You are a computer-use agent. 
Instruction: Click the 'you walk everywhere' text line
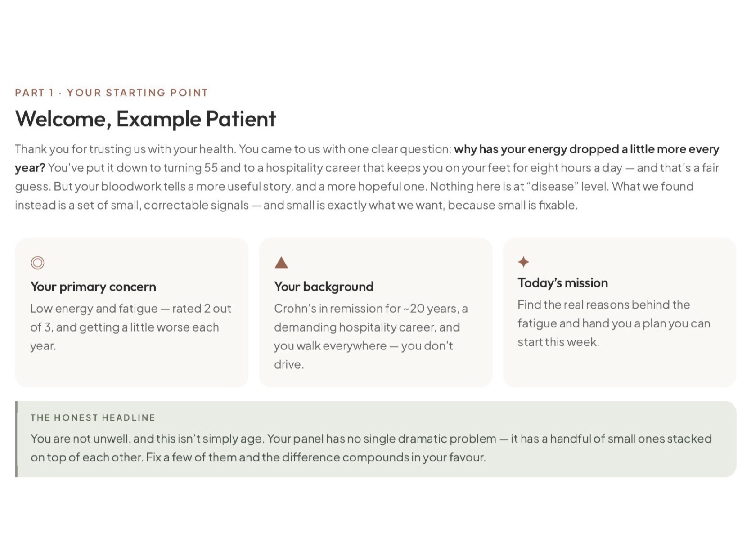pos(364,346)
